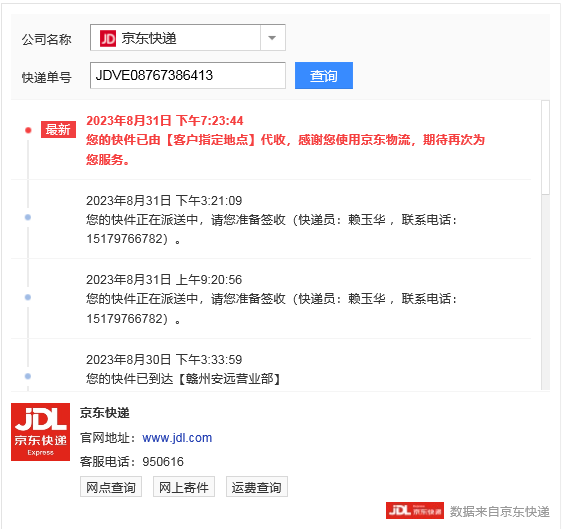Click the timeline dot for 上午9:20:56 entry
Image resolution: width=563 pixels, height=529 pixels.
pyautogui.click(x=28, y=297)
